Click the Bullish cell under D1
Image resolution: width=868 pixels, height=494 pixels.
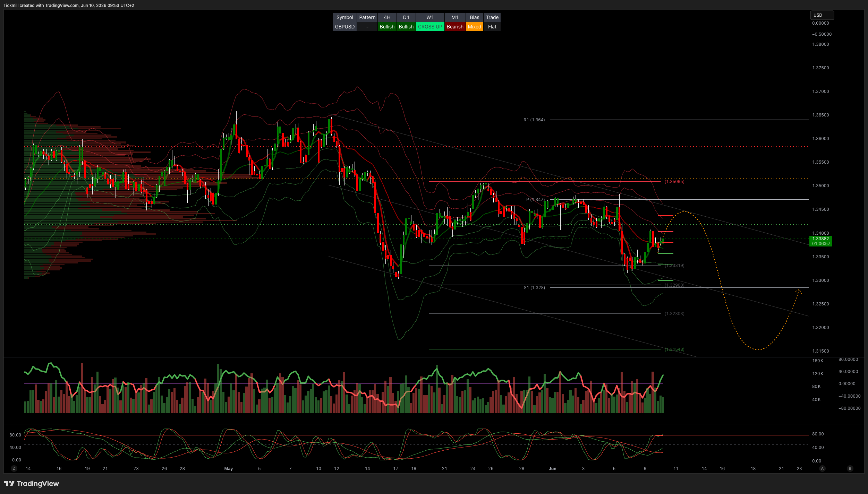pos(406,27)
